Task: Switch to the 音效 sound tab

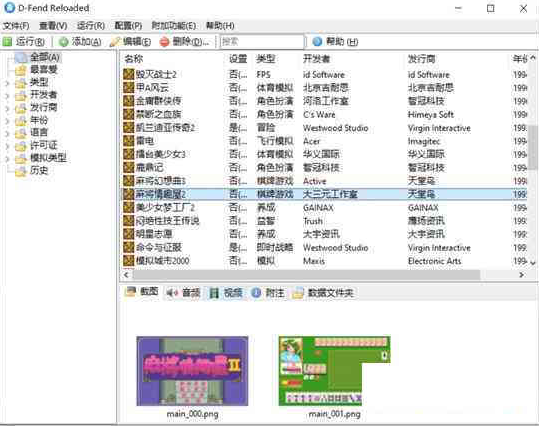Action: click(x=183, y=293)
